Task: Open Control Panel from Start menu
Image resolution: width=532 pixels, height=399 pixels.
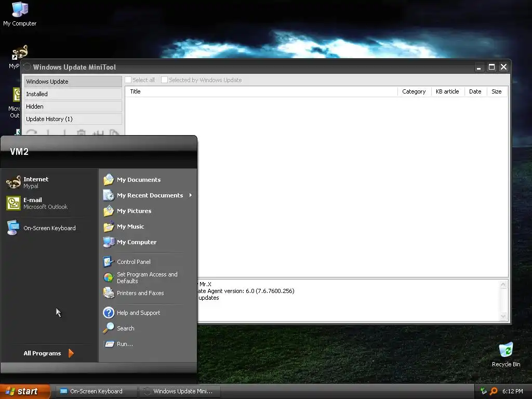Action: pos(148,262)
